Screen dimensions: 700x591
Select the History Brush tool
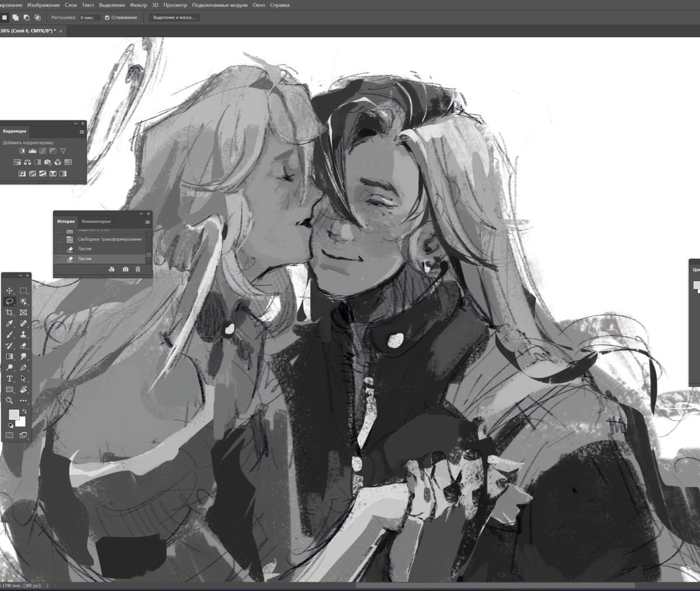point(9,345)
